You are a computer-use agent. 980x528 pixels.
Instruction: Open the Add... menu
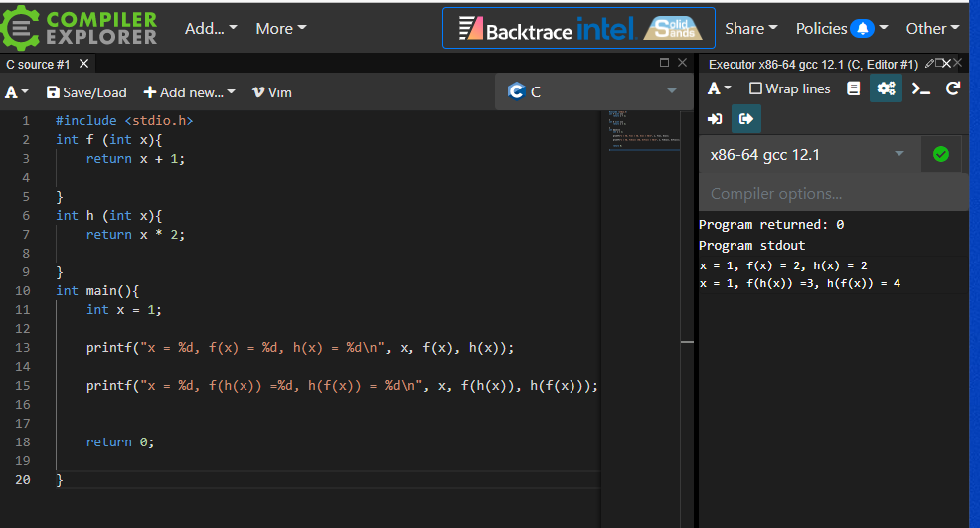211,28
